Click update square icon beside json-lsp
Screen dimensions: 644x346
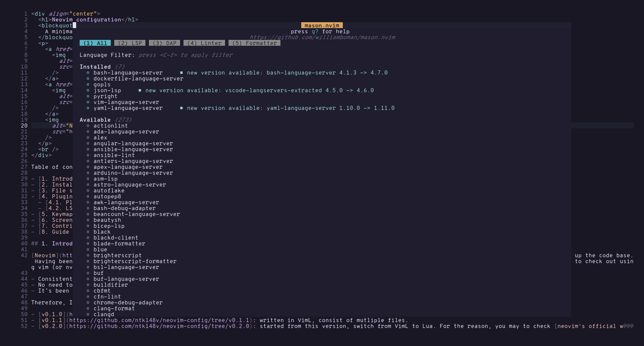(x=140, y=90)
